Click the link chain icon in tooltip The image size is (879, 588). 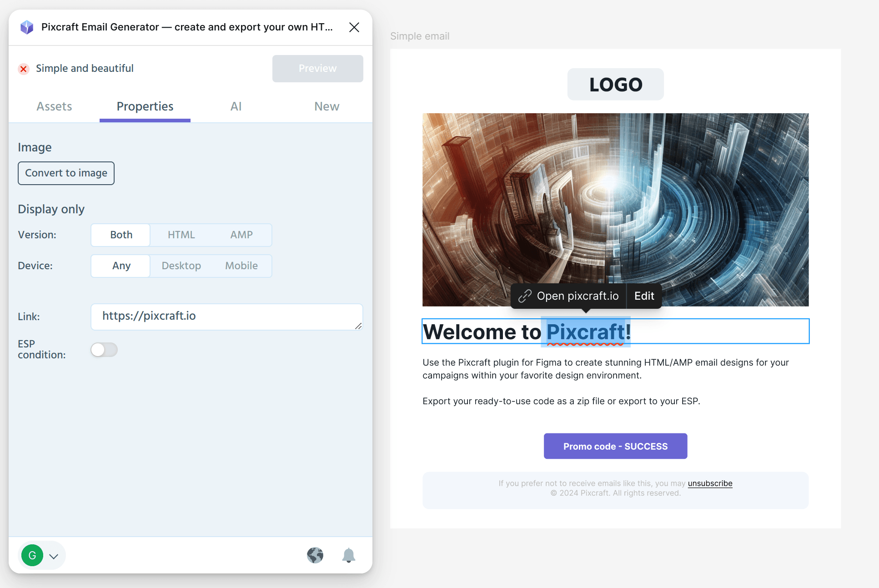click(525, 295)
